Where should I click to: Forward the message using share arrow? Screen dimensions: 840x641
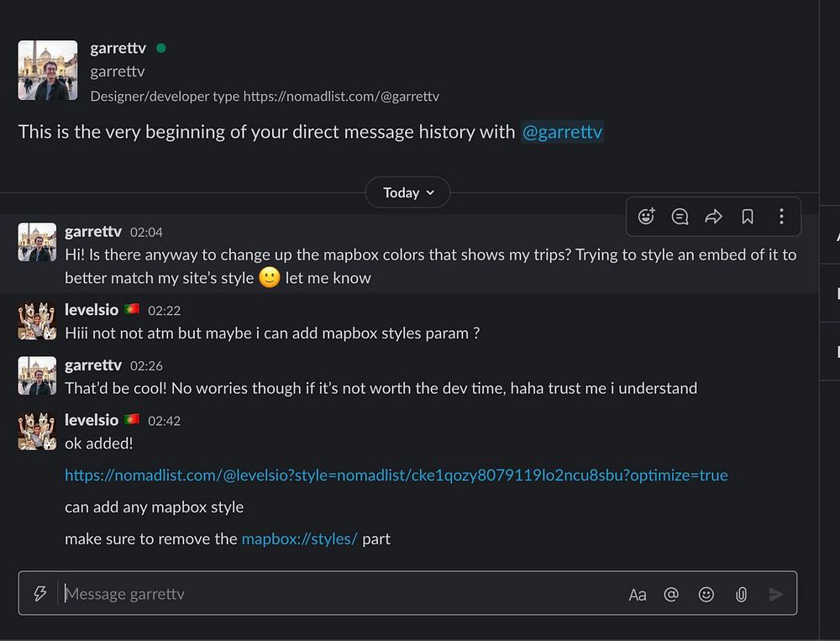(x=714, y=217)
